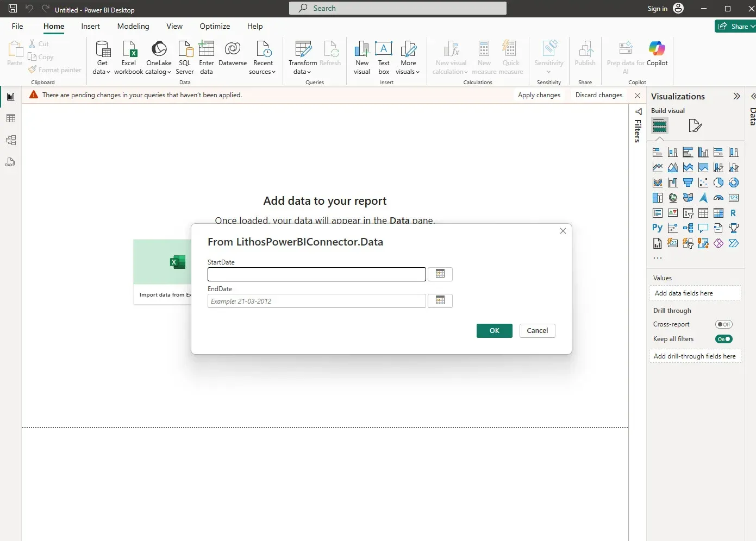Turn on the Cross-report toggle
Viewport: 756px width, 541px height.
pyautogui.click(x=724, y=324)
